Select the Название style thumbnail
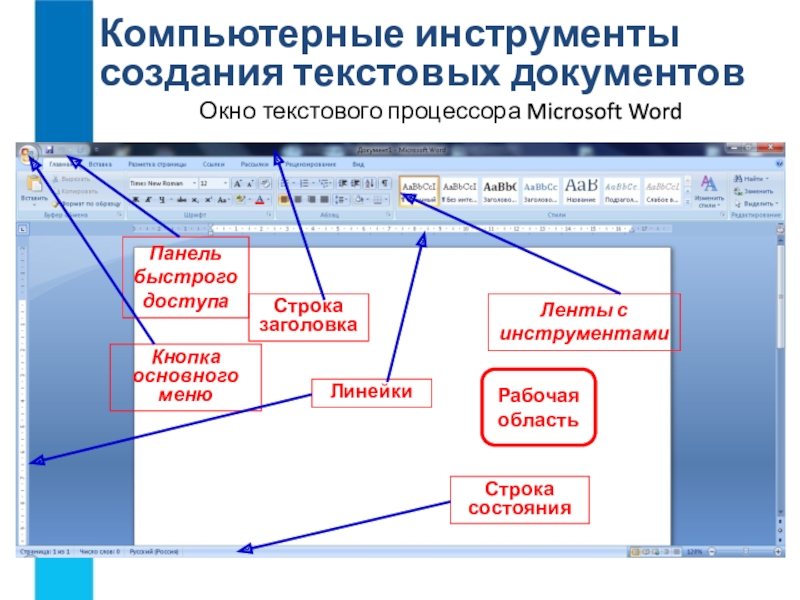This screenshot has height=600, width=800. coord(582,189)
